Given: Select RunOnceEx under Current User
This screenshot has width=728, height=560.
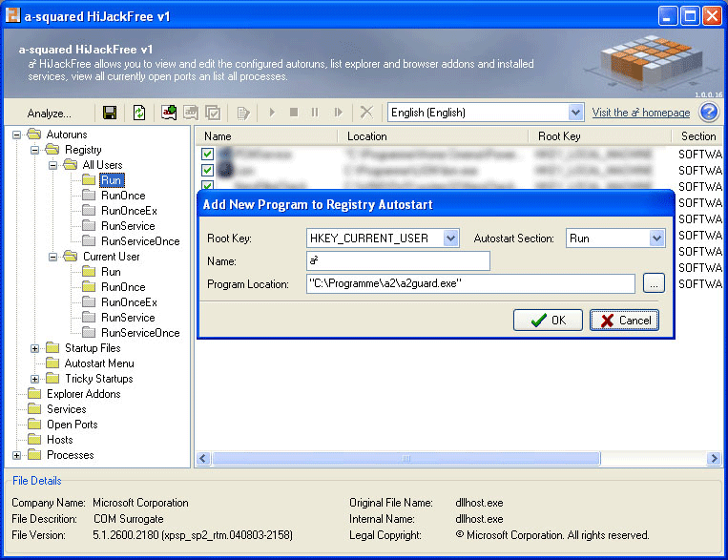Looking at the screenshot, I should click(129, 302).
